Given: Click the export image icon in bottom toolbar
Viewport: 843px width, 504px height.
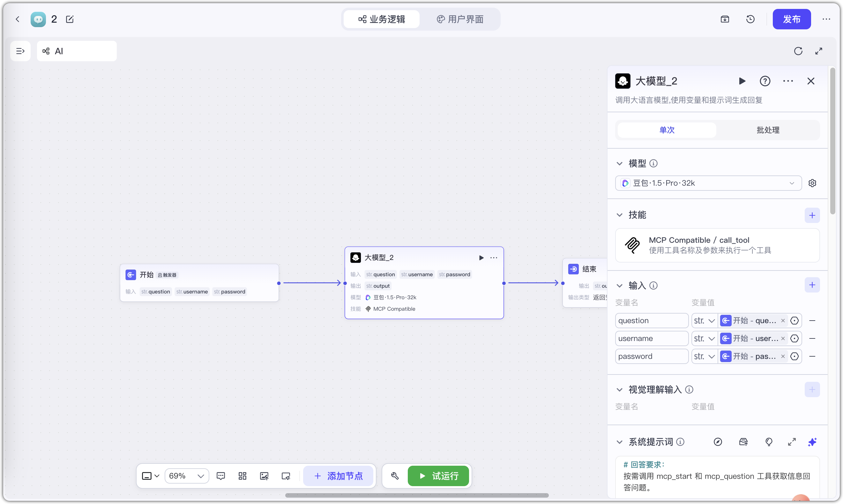Looking at the screenshot, I should (x=264, y=476).
